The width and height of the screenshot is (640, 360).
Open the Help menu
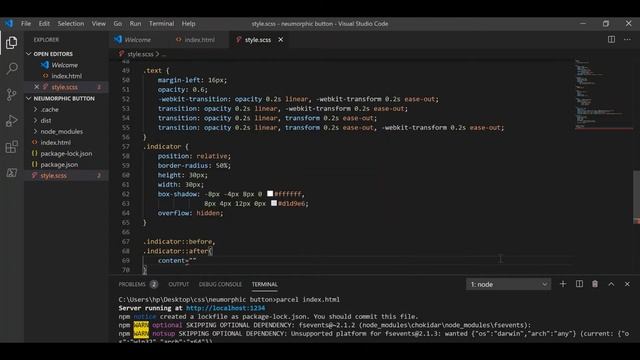click(188, 24)
